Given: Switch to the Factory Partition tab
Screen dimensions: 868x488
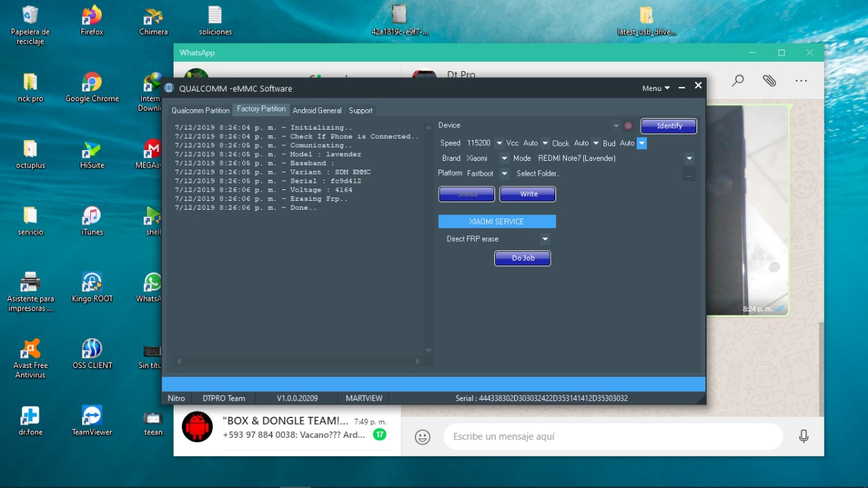Looking at the screenshot, I should (261, 109).
